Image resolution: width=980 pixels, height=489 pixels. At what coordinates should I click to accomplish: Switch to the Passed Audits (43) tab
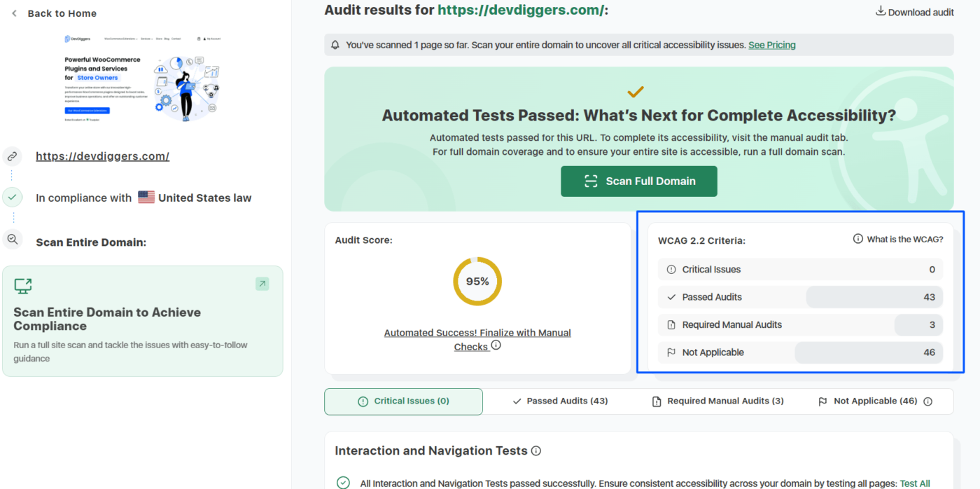560,401
